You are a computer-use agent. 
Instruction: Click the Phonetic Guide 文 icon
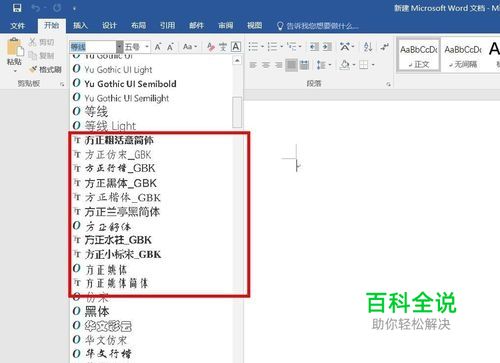pos(223,47)
